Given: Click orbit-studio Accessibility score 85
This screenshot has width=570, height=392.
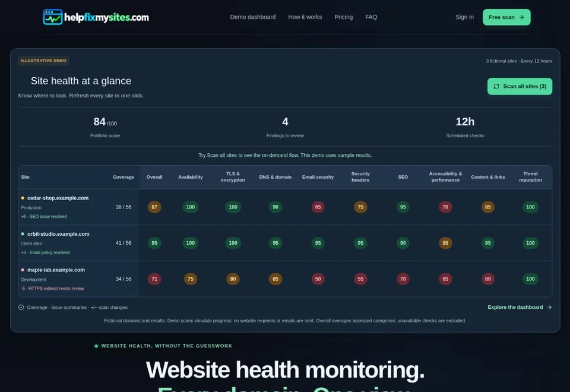Looking at the screenshot, I should pyautogui.click(x=445, y=243).
